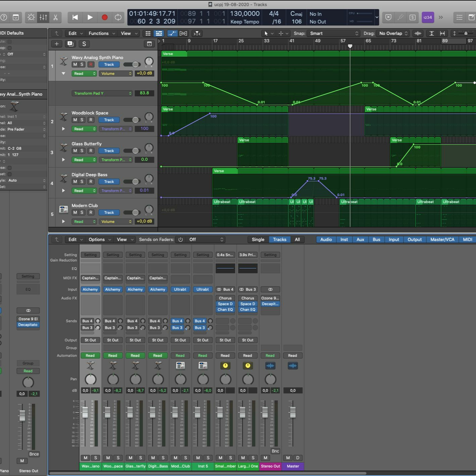Image resolution: width=476 pixels, height=476 pixels.
Task: Toggle the Cycle mode button
Action: tap(118, 17)
